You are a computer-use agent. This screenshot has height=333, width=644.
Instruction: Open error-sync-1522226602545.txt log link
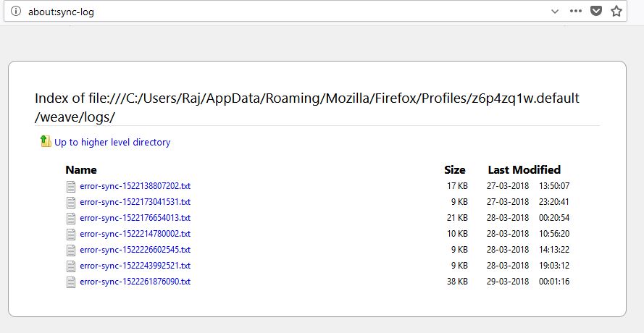click(135, 250)
